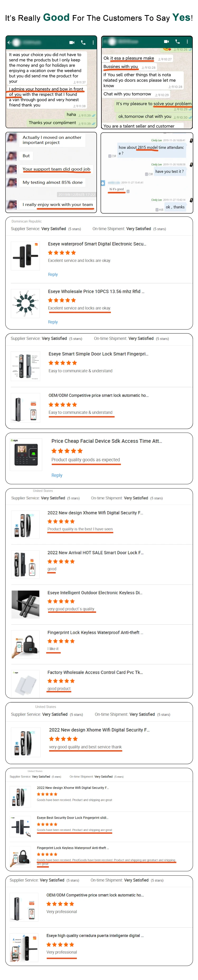Viewport: 198px width, 980px height.
Task: Tap back arrow in left WhatsApp chat
Action: coord(9,42)
